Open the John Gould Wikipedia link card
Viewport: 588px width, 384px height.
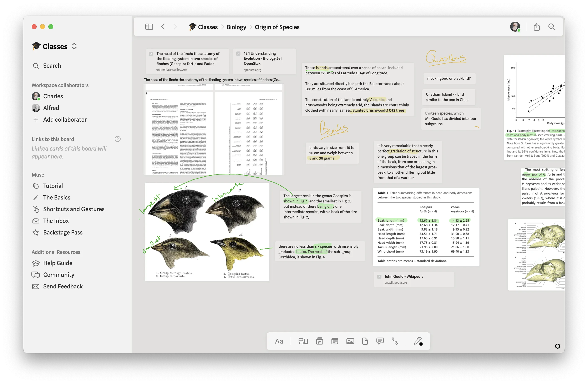(414, 279)
